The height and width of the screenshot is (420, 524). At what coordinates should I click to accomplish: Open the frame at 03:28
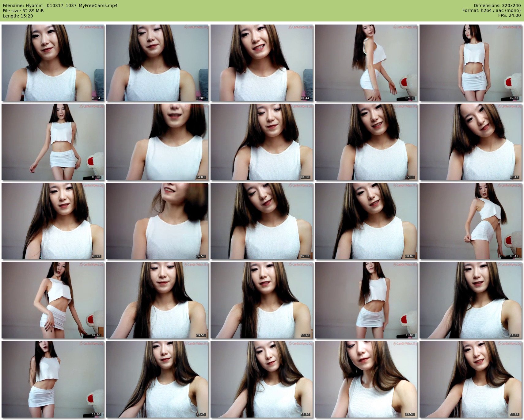pos(53,142)
